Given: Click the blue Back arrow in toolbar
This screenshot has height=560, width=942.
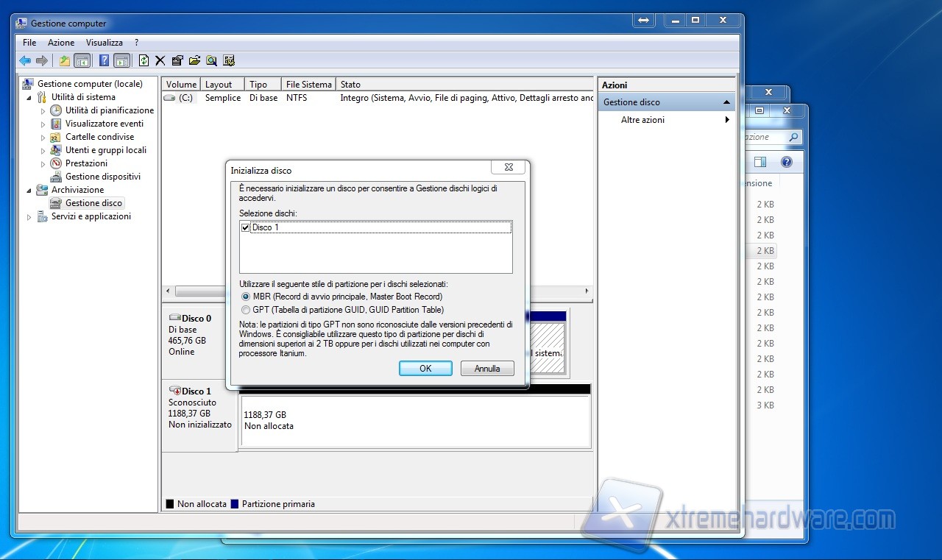Looking at the screenshot, I should 25,61.
